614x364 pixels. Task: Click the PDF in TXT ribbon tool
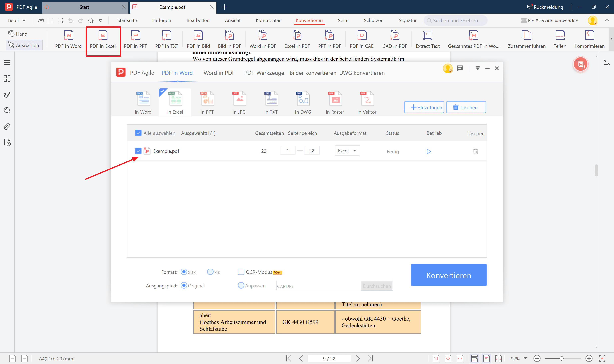[x=167, y=39]
